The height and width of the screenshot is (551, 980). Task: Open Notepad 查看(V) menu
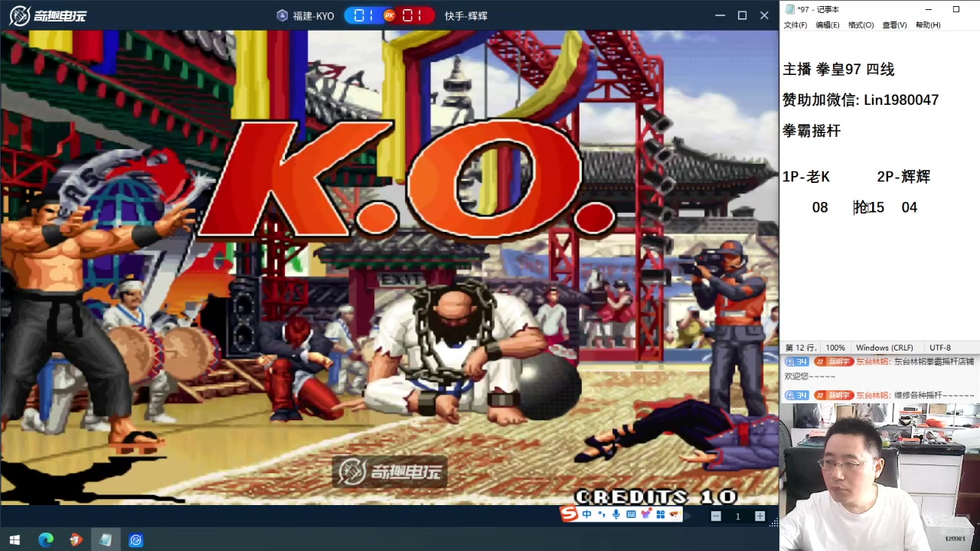click(894, 25)
